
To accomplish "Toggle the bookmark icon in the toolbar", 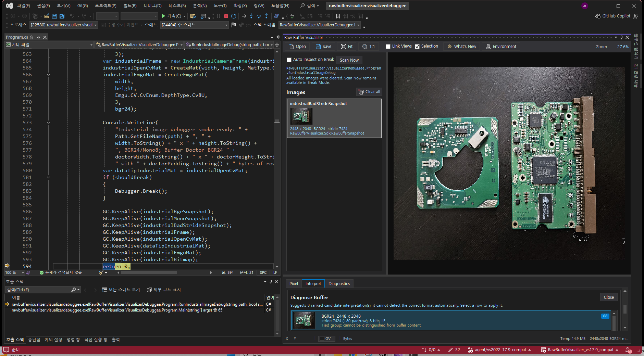I will click(x=338, y=16).
